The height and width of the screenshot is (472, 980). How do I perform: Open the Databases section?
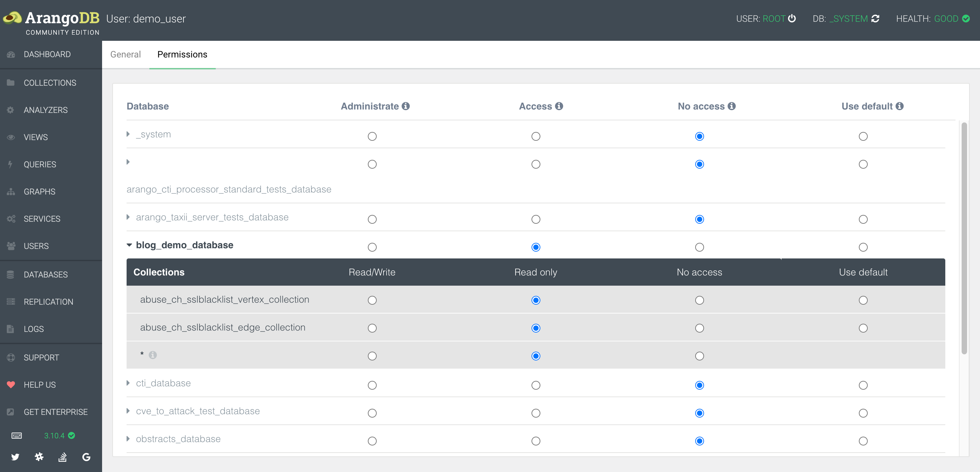(x=46, y=273)
